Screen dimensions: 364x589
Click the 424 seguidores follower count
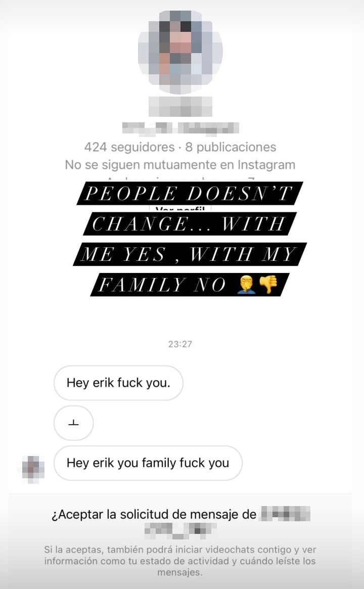point(129,147)
